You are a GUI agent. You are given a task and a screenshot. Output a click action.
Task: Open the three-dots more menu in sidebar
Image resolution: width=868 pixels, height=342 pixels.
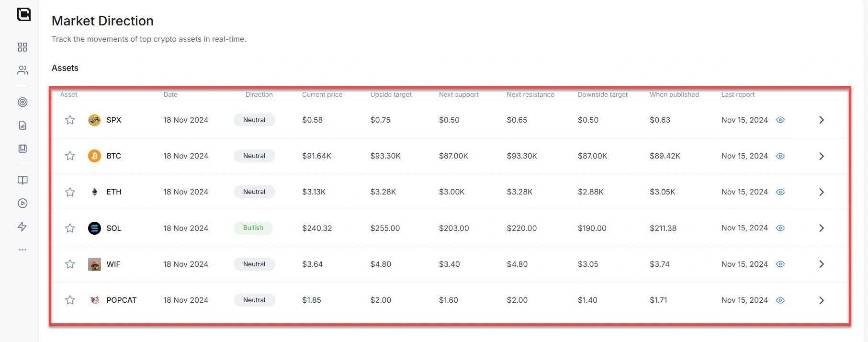coord(23,250)
